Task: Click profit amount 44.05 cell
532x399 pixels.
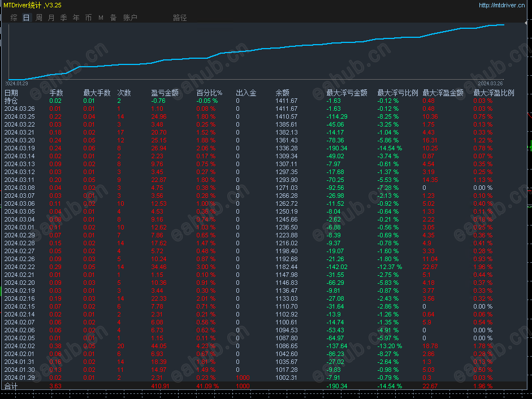Action: pyautogui.click(x=159, y=346)
